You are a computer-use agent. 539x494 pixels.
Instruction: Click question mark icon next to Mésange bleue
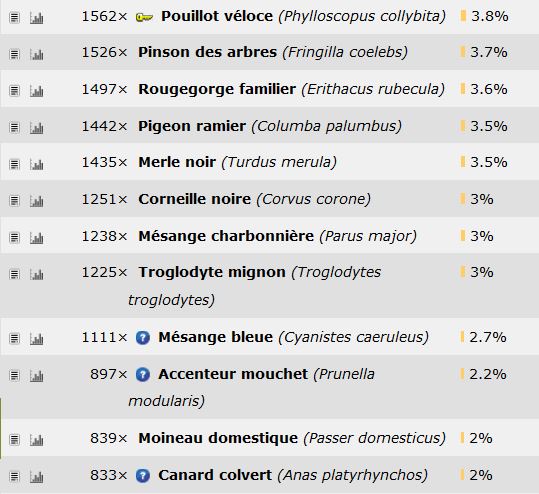(143, 338)
